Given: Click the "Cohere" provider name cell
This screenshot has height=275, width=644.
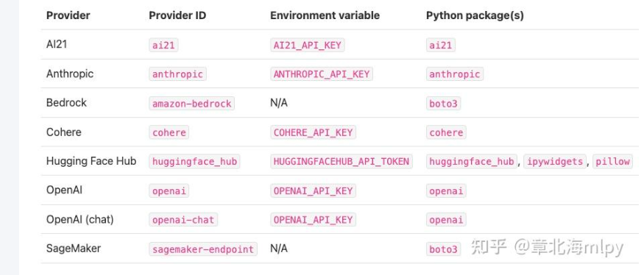Looking at the screenshot, I should (63, 132).
